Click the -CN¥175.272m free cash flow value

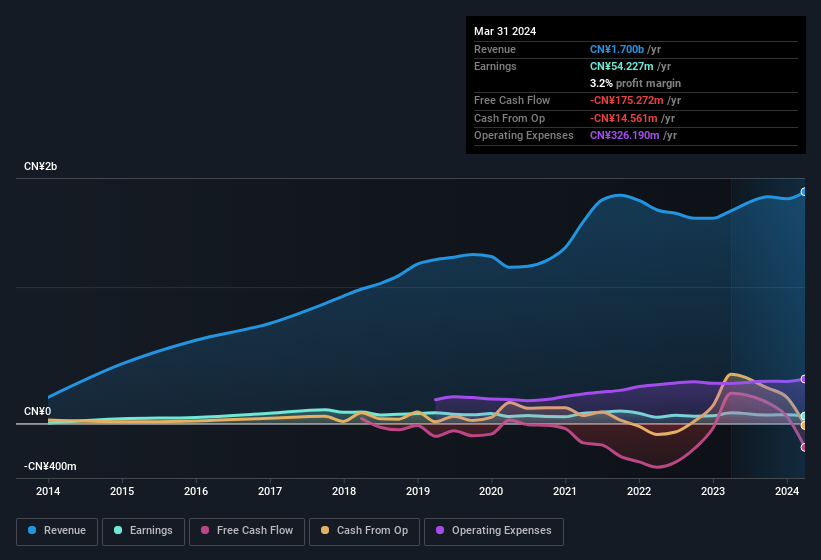[627, 100]
